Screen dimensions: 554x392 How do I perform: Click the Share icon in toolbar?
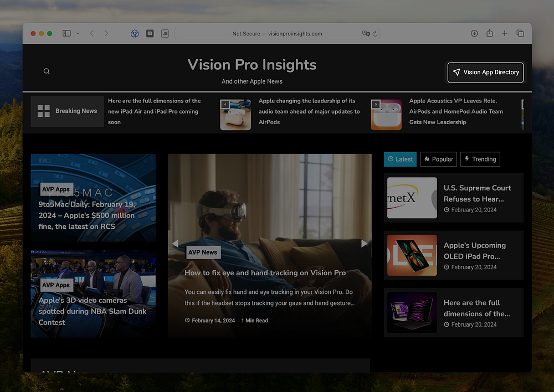click(x=489, y=33)
